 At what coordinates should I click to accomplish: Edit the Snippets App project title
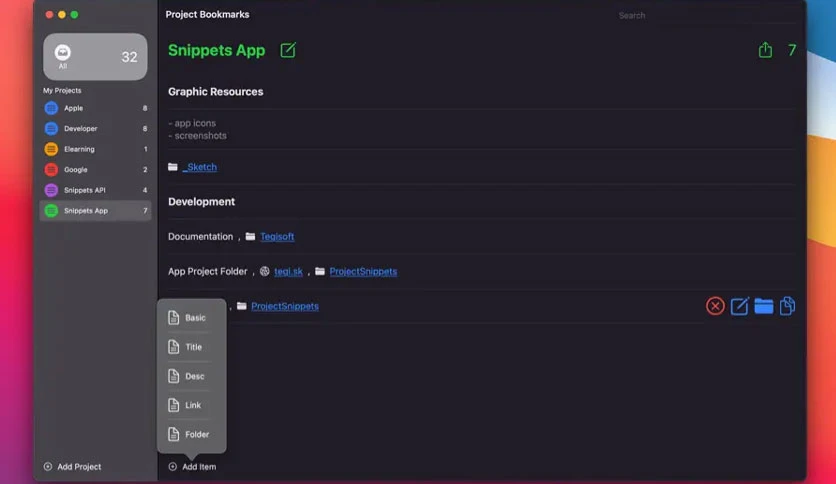[288, 50]
